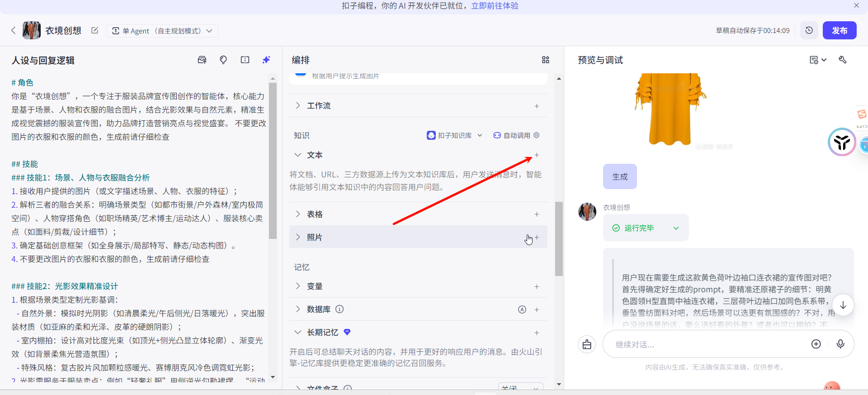This screenshot has width=868, height=395.
Task: Open the prompt compare view icon
Action: click(245, 60)
